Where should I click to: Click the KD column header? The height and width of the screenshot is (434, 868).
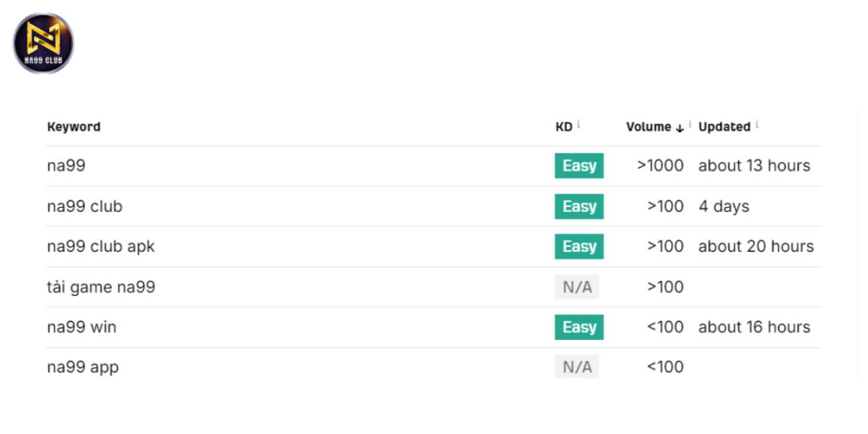pyautogui.click(x=564, y=127)
